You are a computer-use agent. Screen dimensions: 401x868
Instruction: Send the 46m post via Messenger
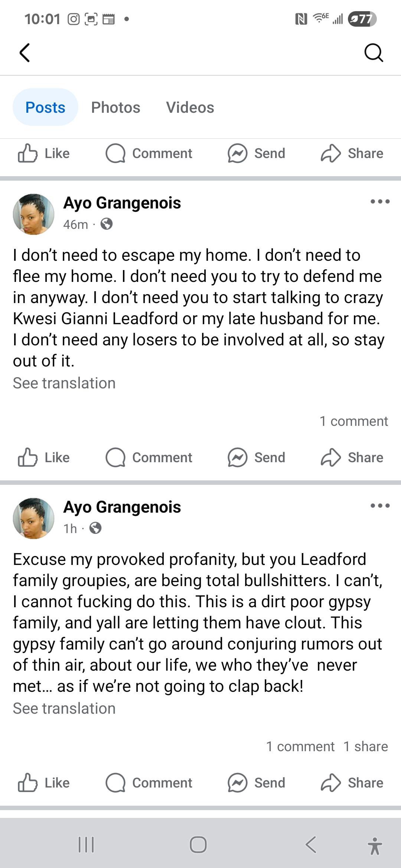(x=257, y=457)
